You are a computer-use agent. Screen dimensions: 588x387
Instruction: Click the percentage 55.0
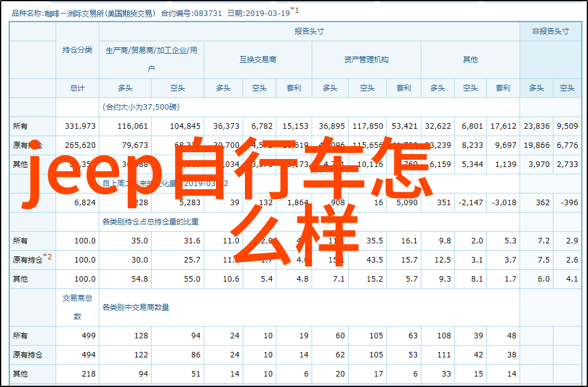coord(192,279)
